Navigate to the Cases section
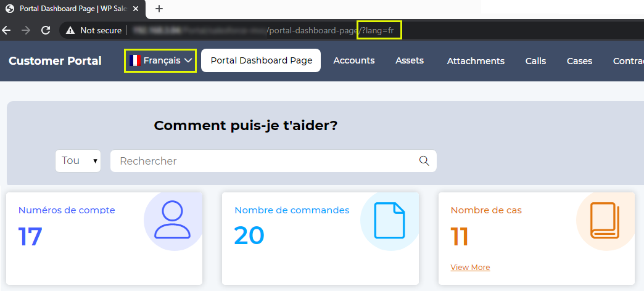This screenshot has height=291, width=644. click(x=579, y=61)
